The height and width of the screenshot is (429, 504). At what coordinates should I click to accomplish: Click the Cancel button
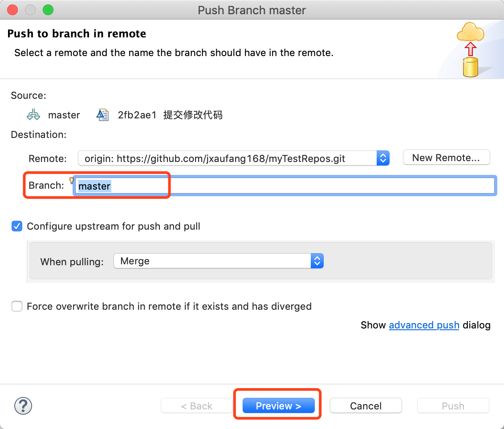click(x=366, y=406)
